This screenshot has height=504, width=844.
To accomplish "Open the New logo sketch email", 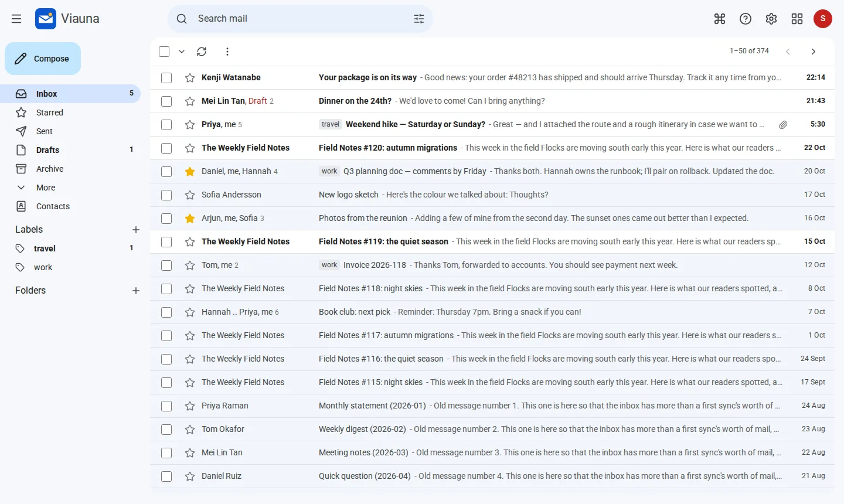I will click(492, 195).
